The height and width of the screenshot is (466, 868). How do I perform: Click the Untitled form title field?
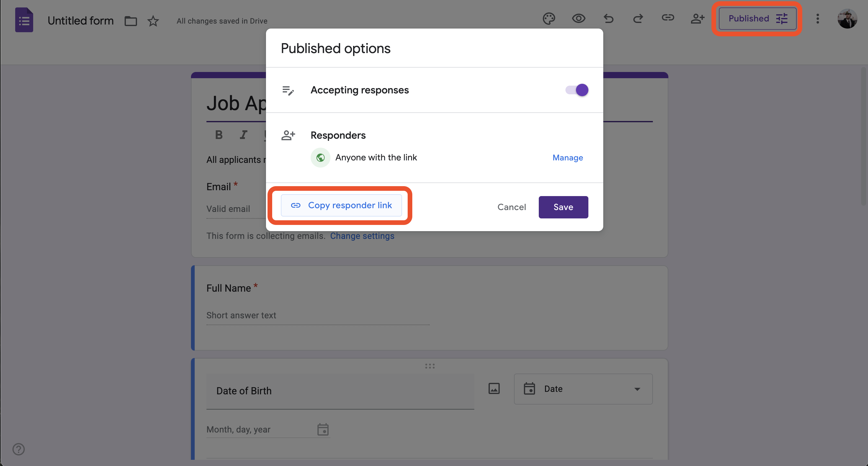(81, 20)
